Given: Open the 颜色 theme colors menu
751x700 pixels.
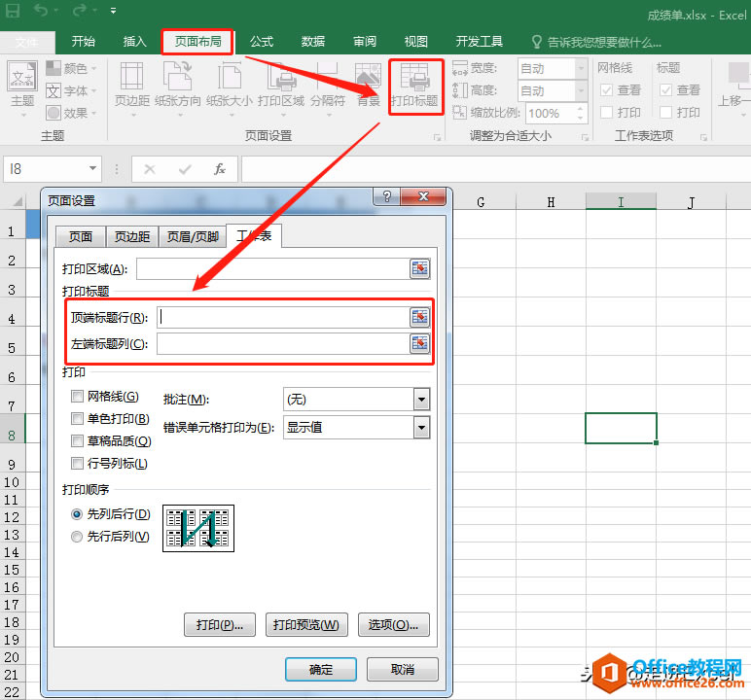Looking at the screenshot, I should (x=71, y=68).
